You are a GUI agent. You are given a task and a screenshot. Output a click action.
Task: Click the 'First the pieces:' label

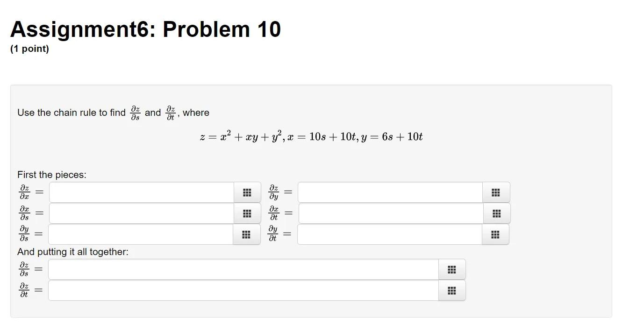[51, 174]
